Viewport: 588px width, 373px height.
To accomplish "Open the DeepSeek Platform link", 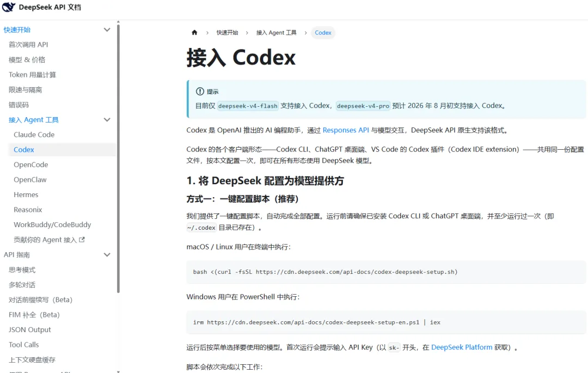I will tap(462, 347).
